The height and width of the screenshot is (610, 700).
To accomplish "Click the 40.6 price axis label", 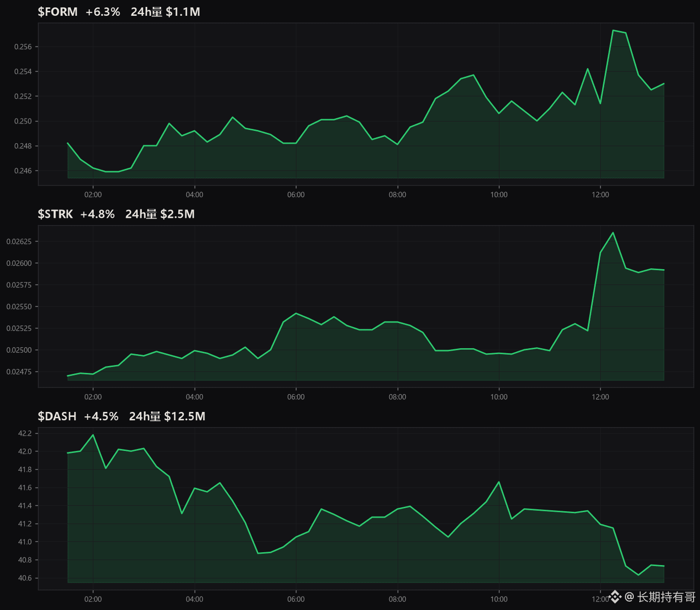I will pyautogui.click(x=25, y=578).
